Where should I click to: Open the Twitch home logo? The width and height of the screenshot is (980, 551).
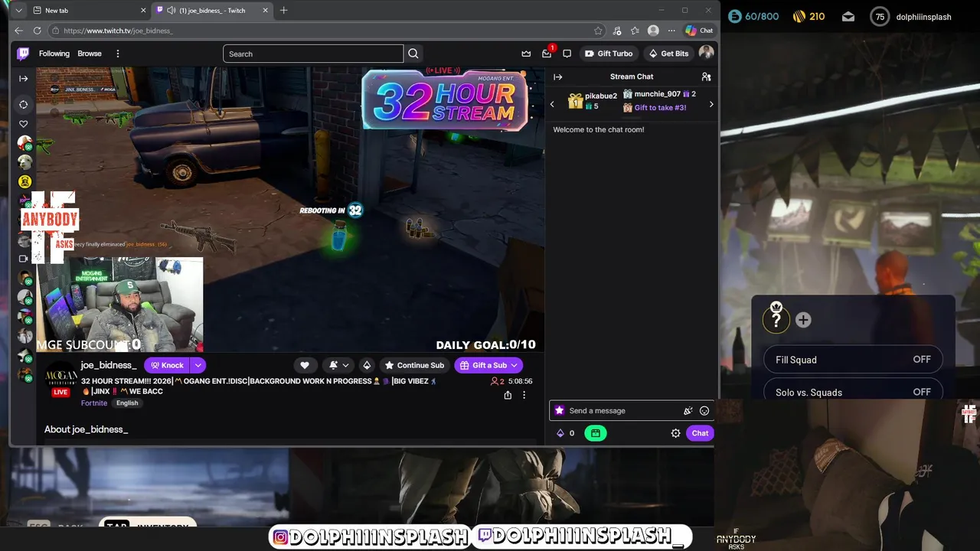pyautogui.click(x=24, y=54)
